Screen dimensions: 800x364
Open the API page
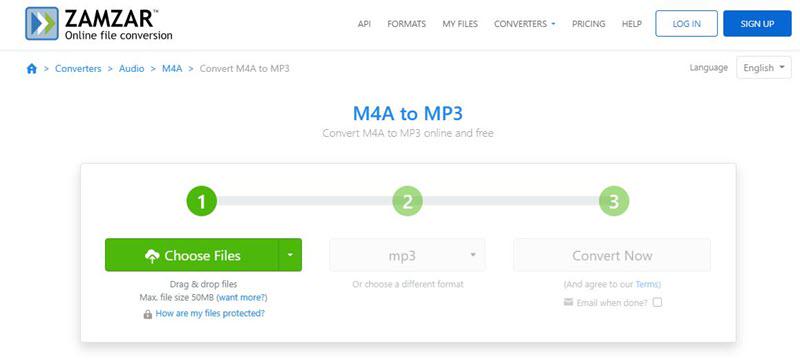(x=364, y=23)
